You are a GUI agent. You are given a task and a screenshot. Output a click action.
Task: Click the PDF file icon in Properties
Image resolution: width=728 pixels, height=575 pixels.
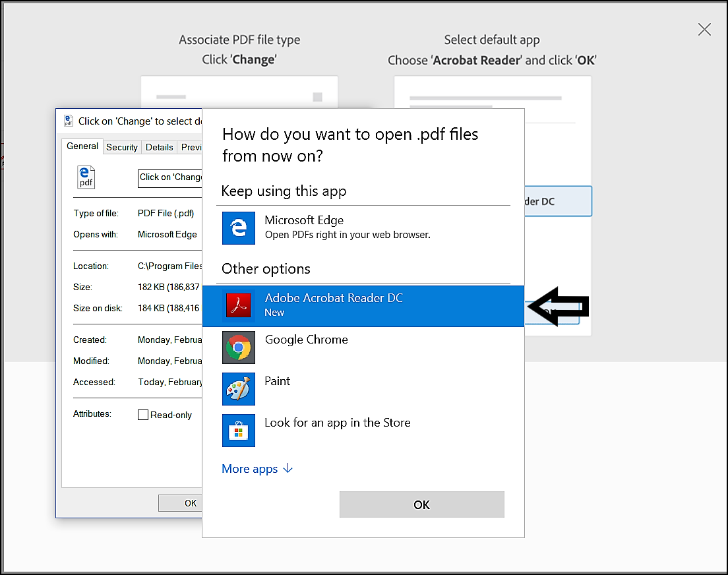click(x=86, y=177)
